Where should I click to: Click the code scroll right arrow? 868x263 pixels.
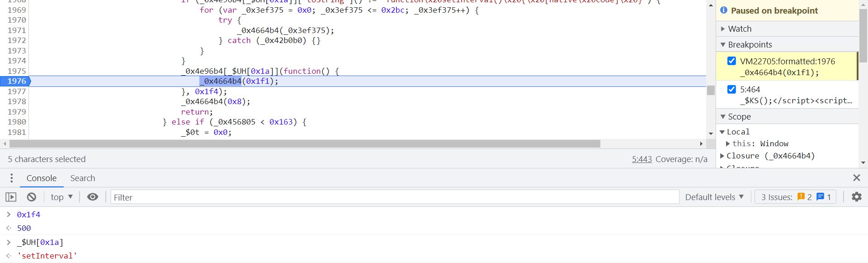coord(701,143)
